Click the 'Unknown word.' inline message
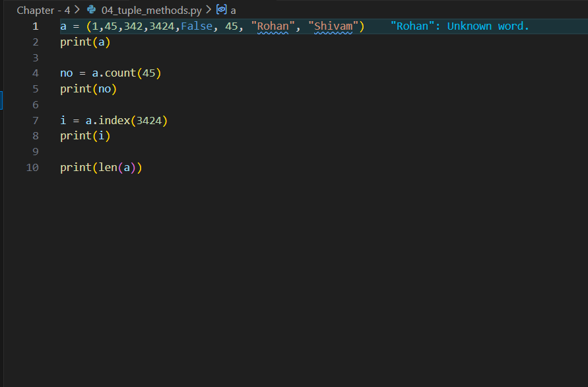 pyautogui.click(x=488, y=26)
